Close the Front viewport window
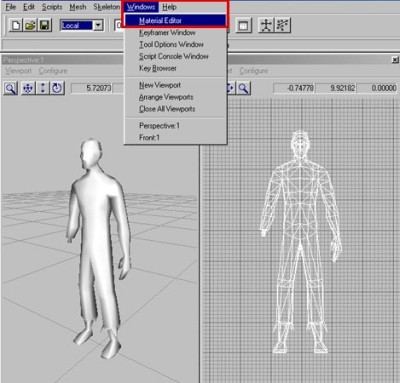This screenshot has height=383, width=400. [395, 60]
